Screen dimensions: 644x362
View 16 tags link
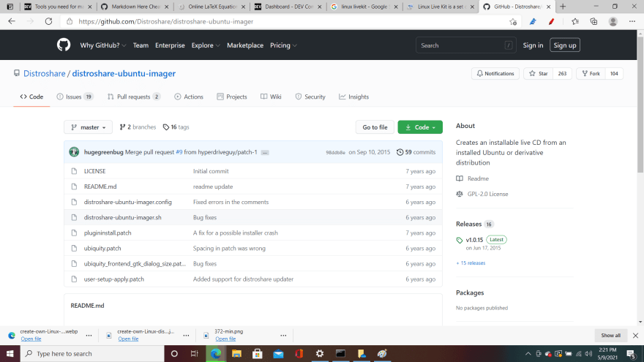(176, 127)
